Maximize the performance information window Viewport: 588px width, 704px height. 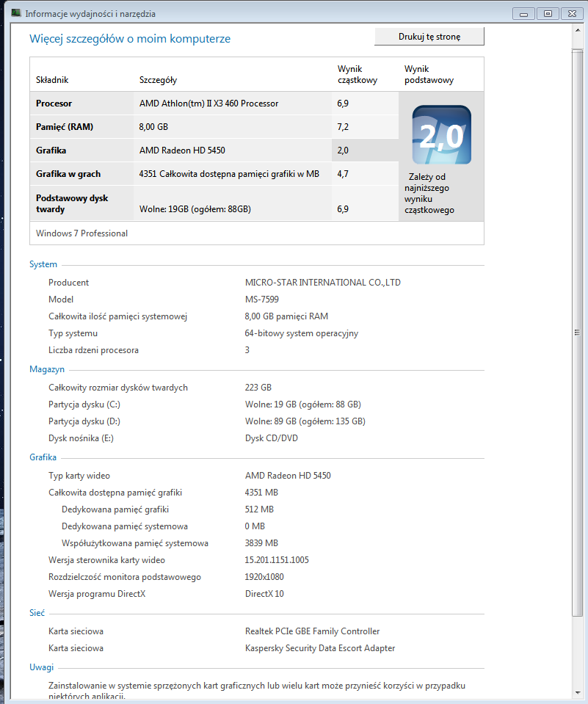click(547, 13)
